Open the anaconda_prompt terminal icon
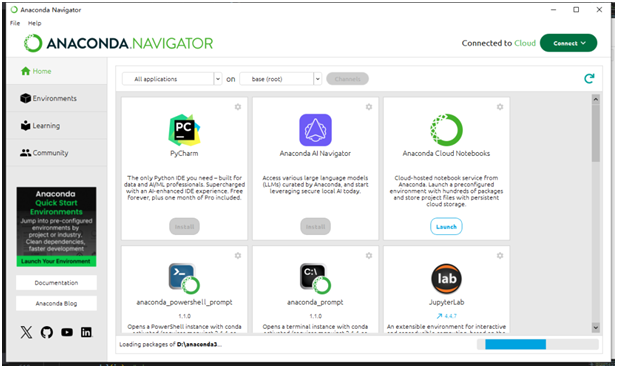 pyautogui.click(x=315, y=279)
